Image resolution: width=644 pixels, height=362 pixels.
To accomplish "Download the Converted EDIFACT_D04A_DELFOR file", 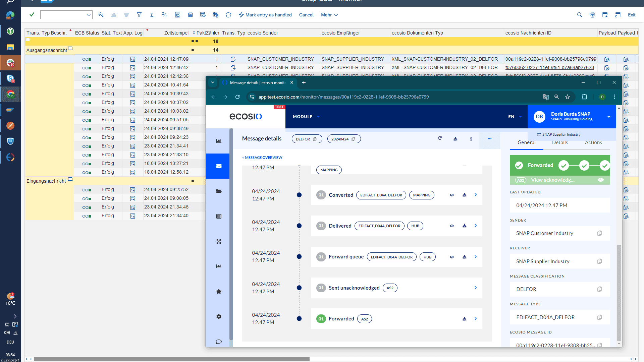I will tap(465, 195).
